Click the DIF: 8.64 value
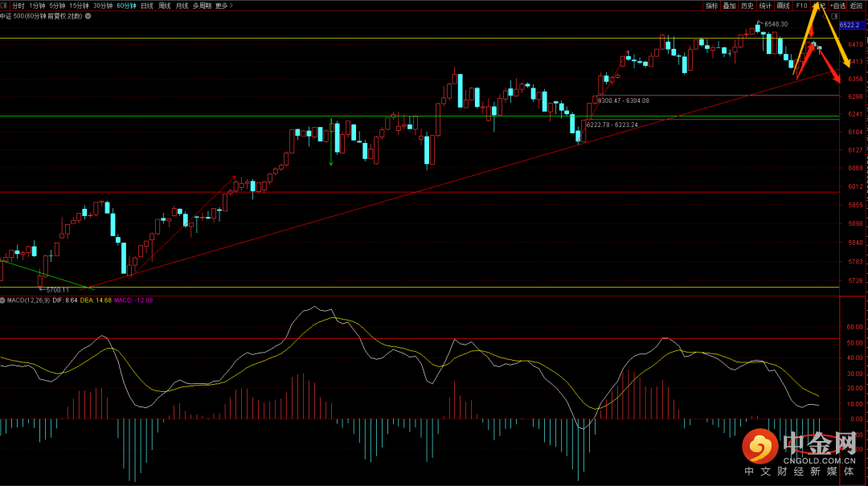Image resolution: width=868 pixels, height=486 pixels. coord(65,300)
